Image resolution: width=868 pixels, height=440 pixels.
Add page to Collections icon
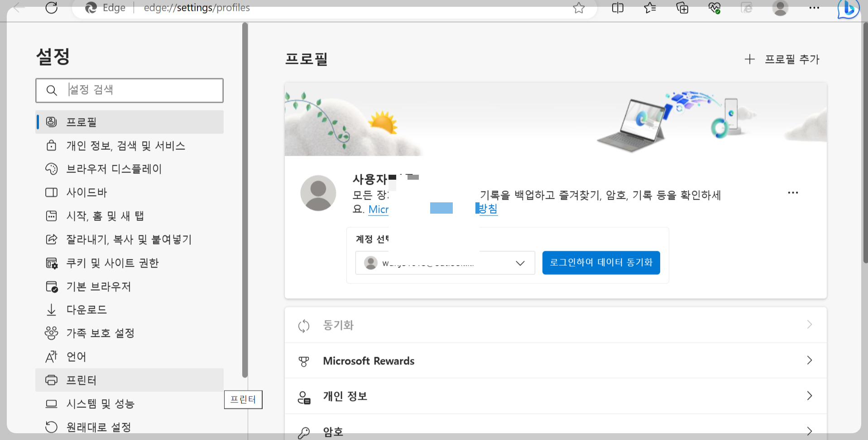[681, 8]
